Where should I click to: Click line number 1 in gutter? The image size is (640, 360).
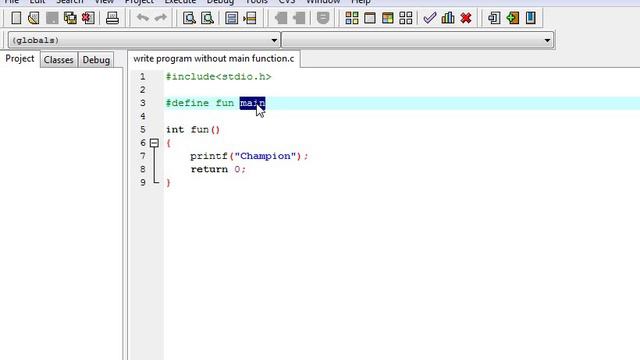(x=142, y=77)
